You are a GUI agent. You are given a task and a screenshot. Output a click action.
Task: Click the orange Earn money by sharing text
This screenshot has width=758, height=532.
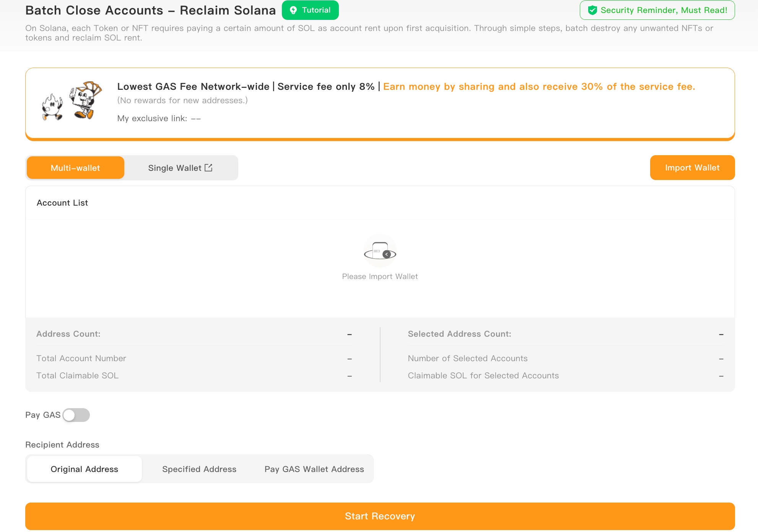pos(539,87)
